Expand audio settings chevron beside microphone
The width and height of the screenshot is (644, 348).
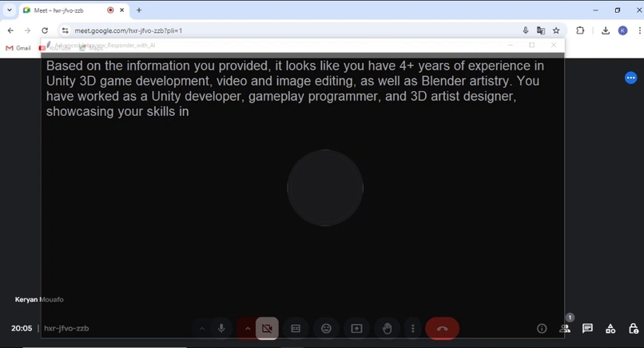[202, 328]
